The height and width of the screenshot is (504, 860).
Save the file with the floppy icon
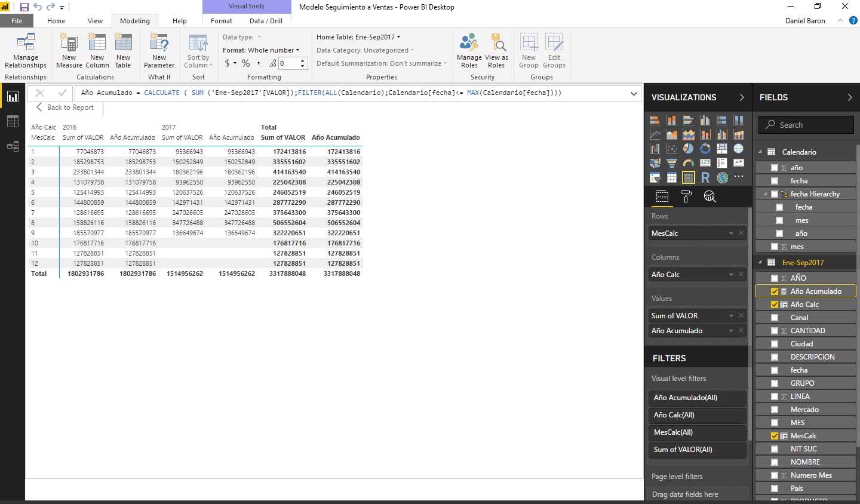24,7
